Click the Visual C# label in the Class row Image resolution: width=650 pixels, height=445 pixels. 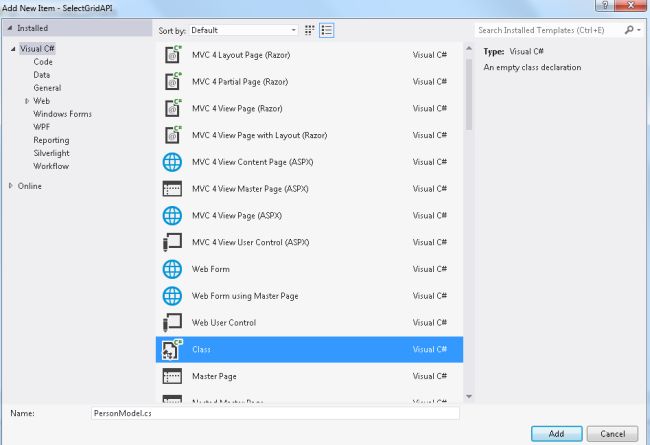(429, 350)
